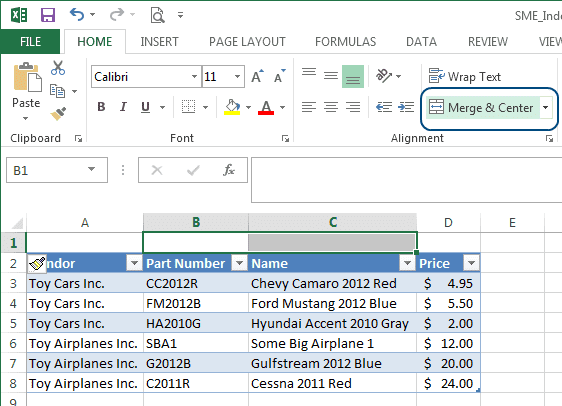Toggle Align Left for text
Viewport: 562px width, 406px height.
pos(309,107)
